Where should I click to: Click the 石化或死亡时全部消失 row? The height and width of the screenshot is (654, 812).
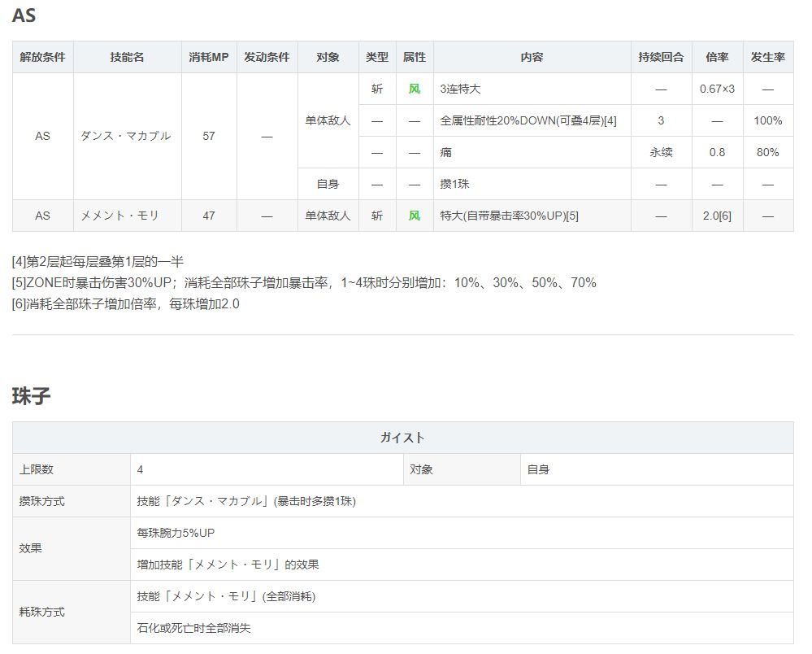tap(200, 628)
